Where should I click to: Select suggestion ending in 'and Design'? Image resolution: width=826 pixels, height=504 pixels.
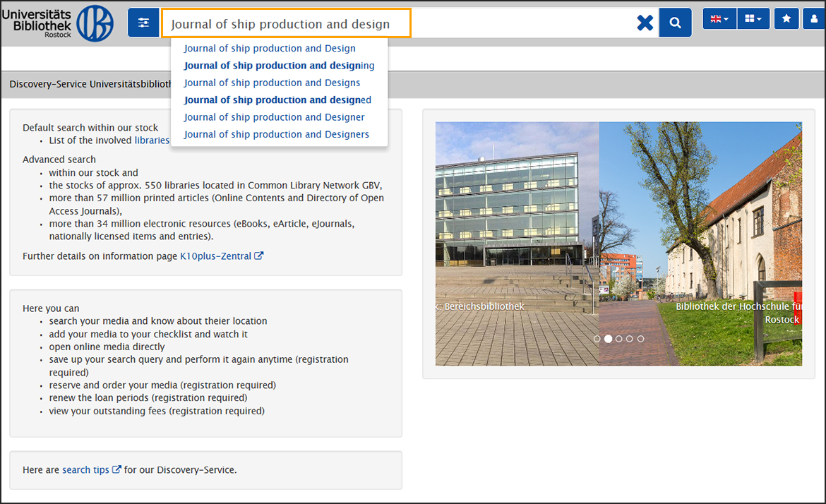pyautogui.click(x=270, y=49)
